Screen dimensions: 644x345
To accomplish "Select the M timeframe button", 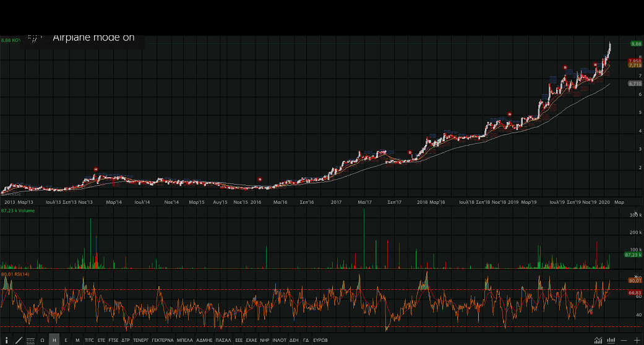I will (77, 340).
